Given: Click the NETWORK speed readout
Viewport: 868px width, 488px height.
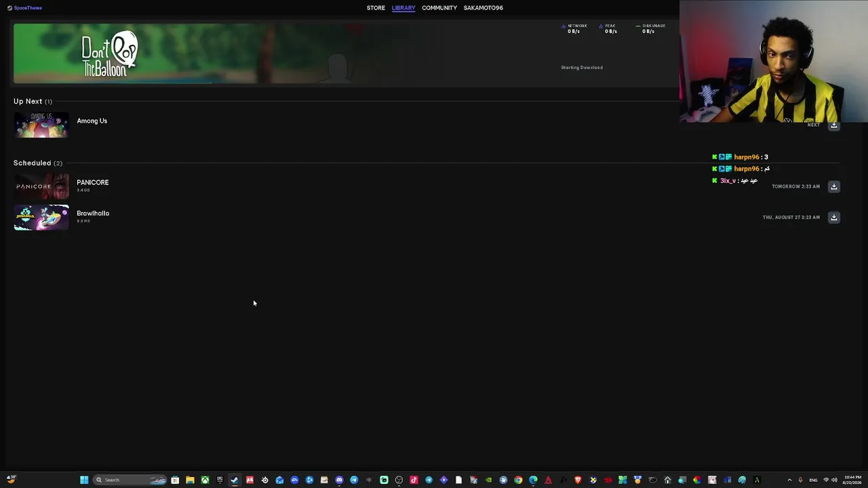Looking at the screenshot, I should coord(574,28).
